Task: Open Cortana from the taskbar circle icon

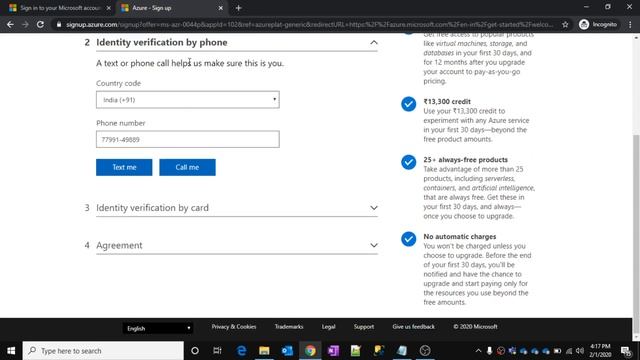Action: click(195, 351)
